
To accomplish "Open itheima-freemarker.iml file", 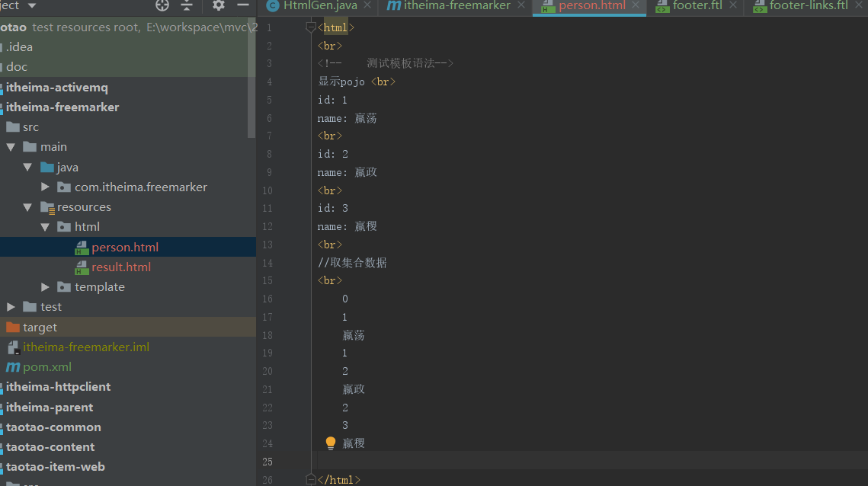I will (86, 347).
